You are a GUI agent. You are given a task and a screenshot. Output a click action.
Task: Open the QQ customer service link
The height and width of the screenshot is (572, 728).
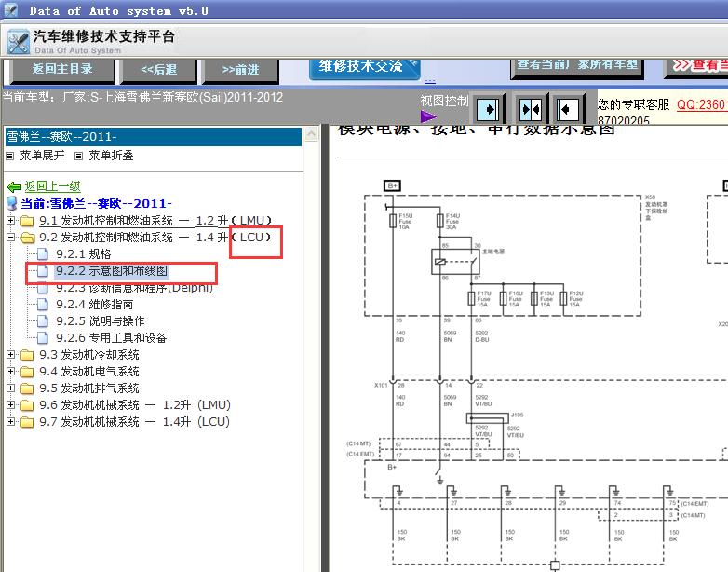tap(702, 104)
